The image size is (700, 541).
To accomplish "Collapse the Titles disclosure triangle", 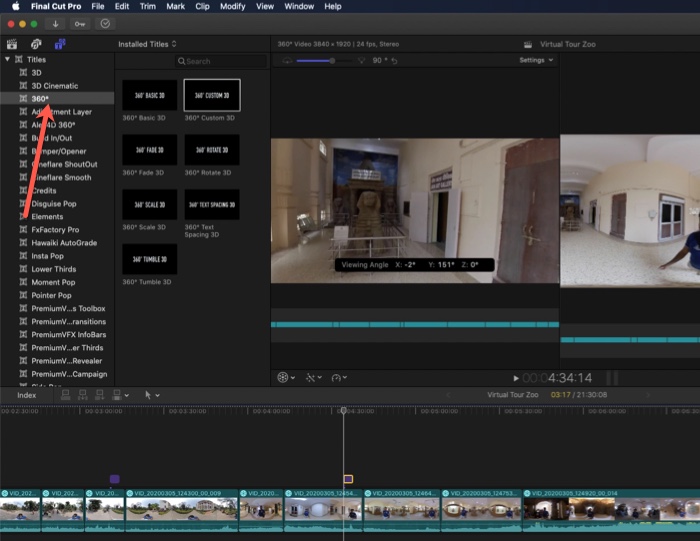I will point(7,59).
